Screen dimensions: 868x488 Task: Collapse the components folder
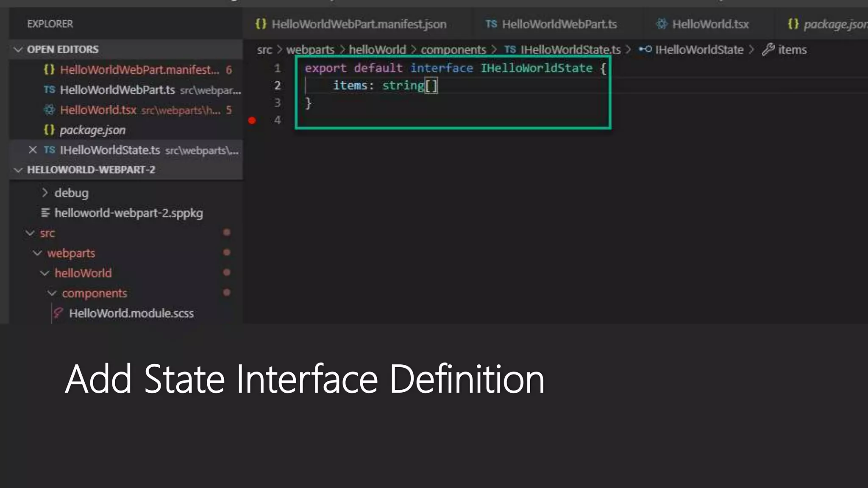coord(52,293)
